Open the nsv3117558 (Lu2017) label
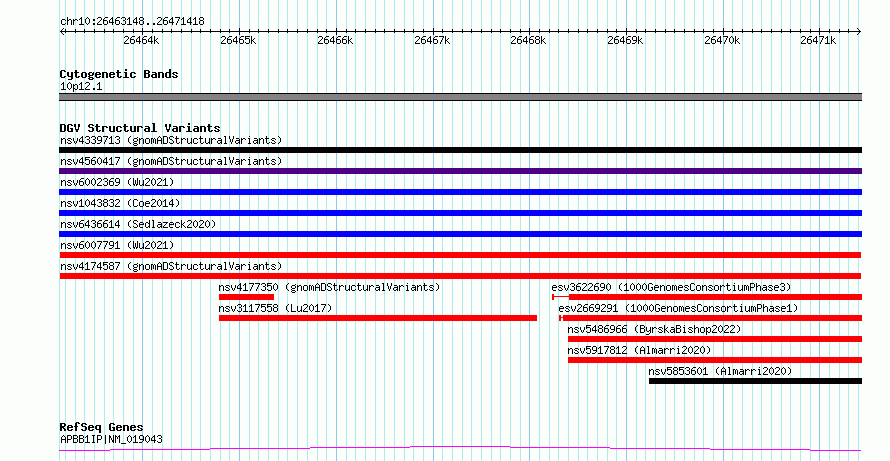This screenshot has height=461, width=890. [275, 308]
